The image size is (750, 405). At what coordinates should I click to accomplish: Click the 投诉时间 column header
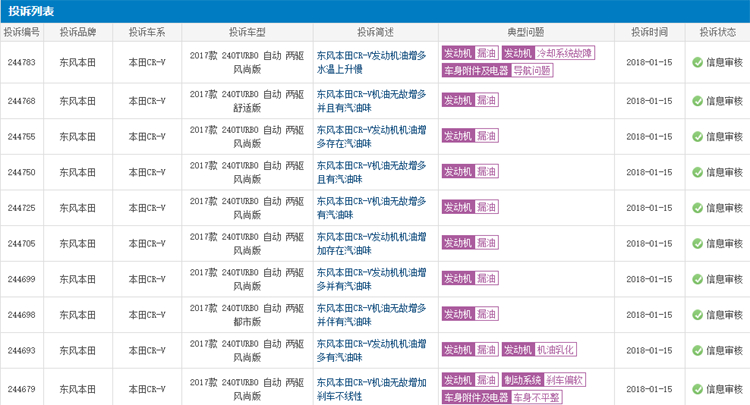click(649, 32)
